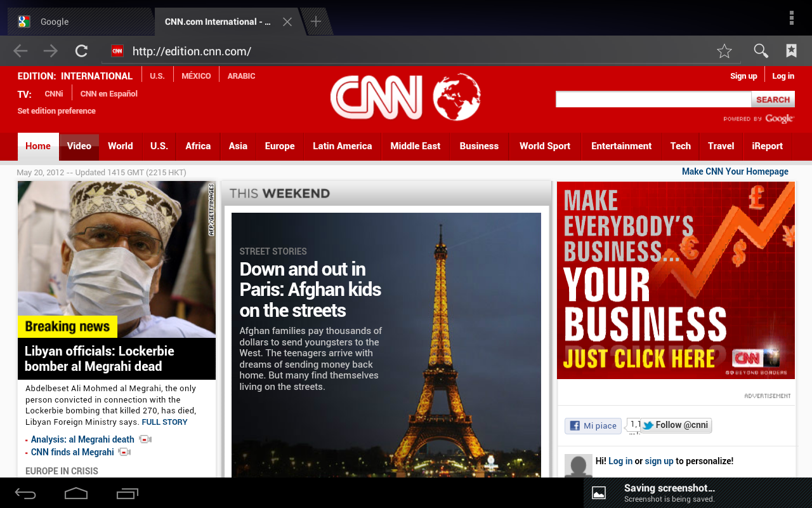Image resolution: width=812 pixels, height=508 pixels.
Task: Open the al Megrahi masked man photo
Action: coord(117,259)
